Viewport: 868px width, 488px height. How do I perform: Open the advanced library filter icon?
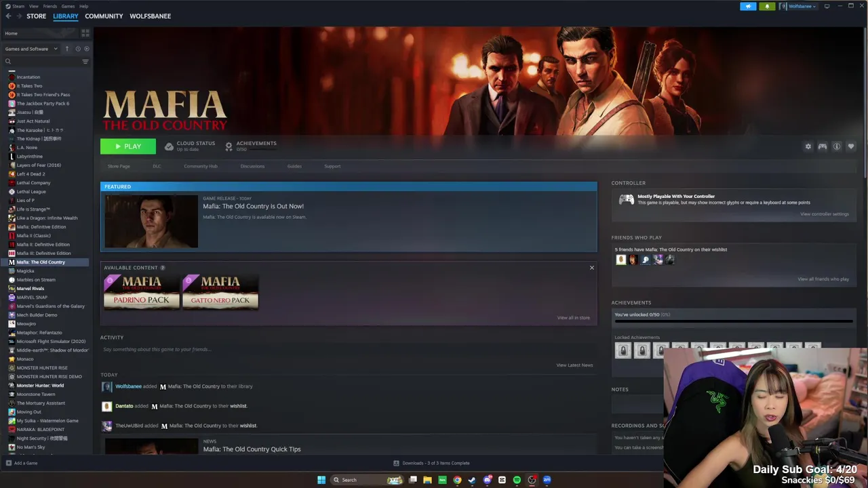coord(85,62)
